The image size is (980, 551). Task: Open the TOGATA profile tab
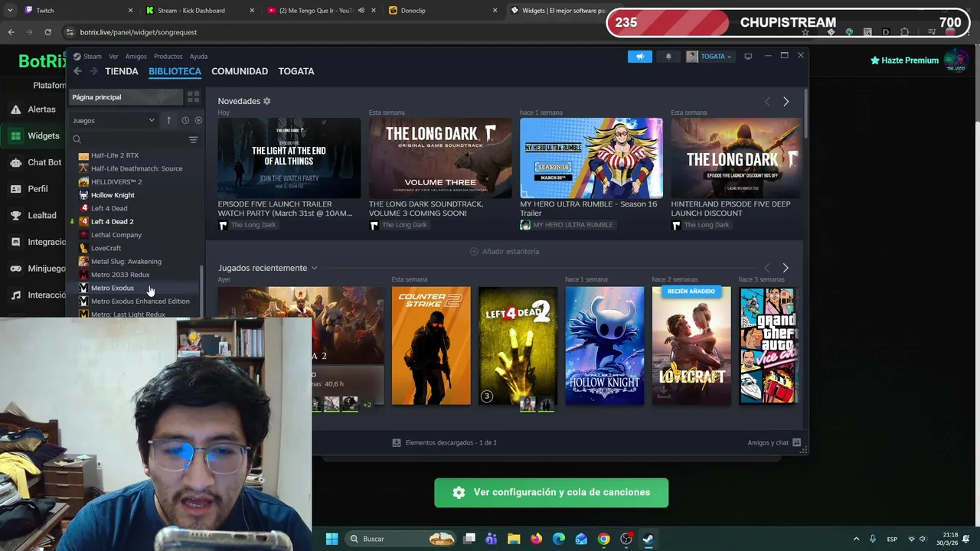pyautogui.click(x=296, y=71)
